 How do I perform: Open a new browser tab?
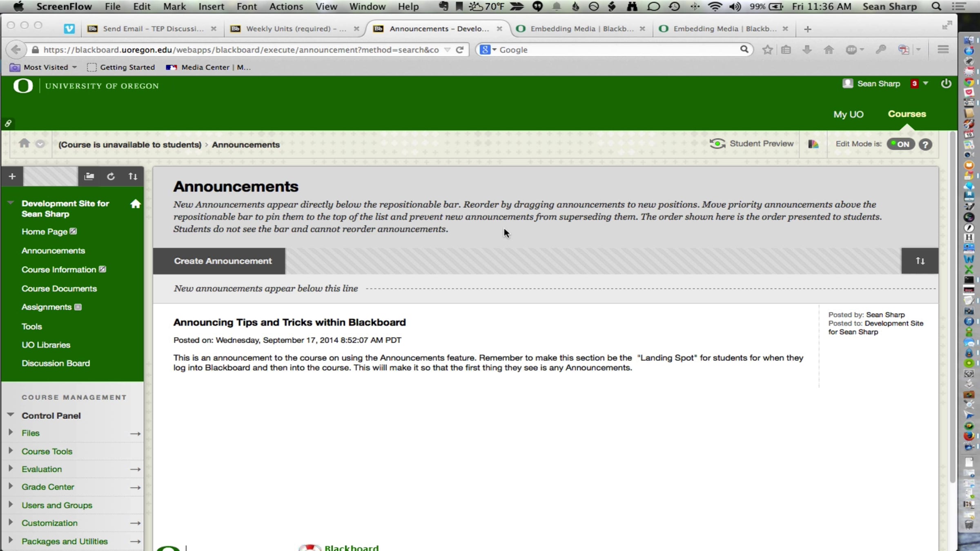click(808, 29)
